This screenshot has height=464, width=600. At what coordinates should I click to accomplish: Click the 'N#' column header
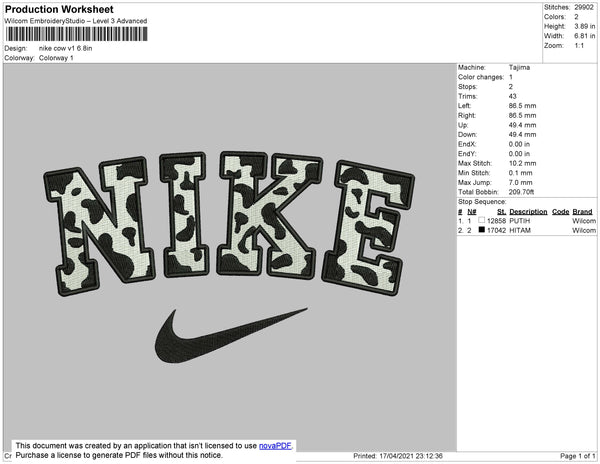[x=472, y=212]
